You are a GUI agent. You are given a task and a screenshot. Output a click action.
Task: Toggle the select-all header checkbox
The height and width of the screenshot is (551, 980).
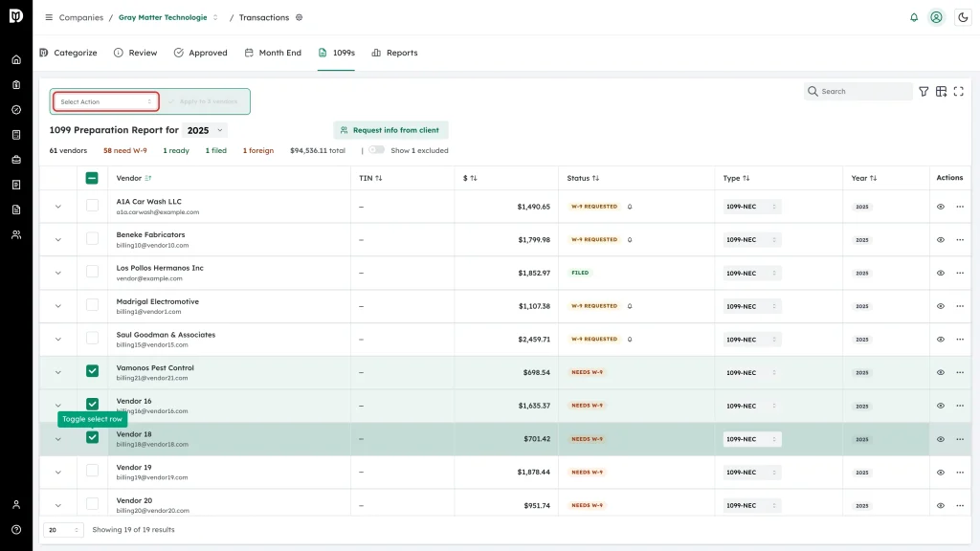click(92, 178)
